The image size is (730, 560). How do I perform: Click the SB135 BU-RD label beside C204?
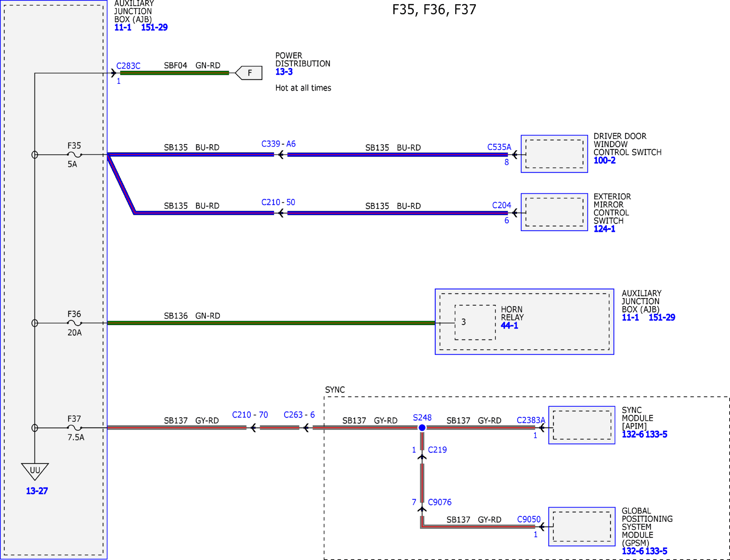(393, 206)
